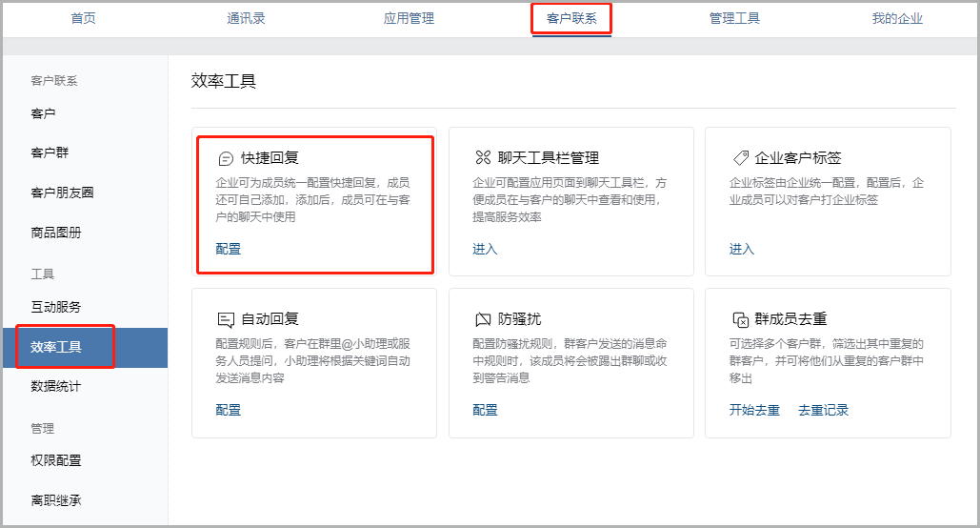Screen dimensions: 980x528
Task: Go to the 应用管理 tab
Action: (x=409, y=19)
